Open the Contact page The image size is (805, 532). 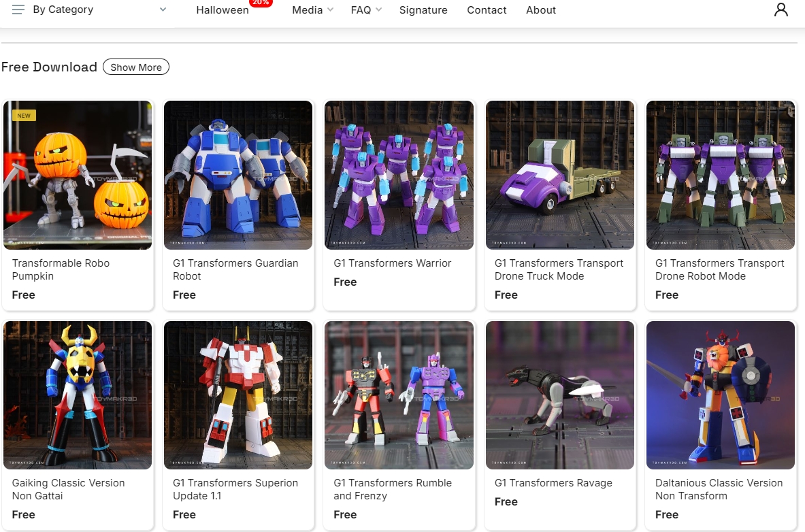487,10
